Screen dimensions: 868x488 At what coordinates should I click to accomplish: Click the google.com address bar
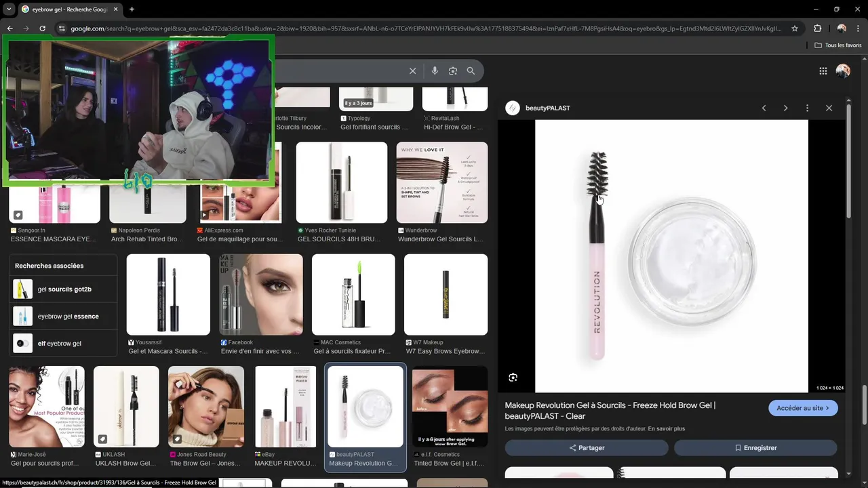point(426,28)
